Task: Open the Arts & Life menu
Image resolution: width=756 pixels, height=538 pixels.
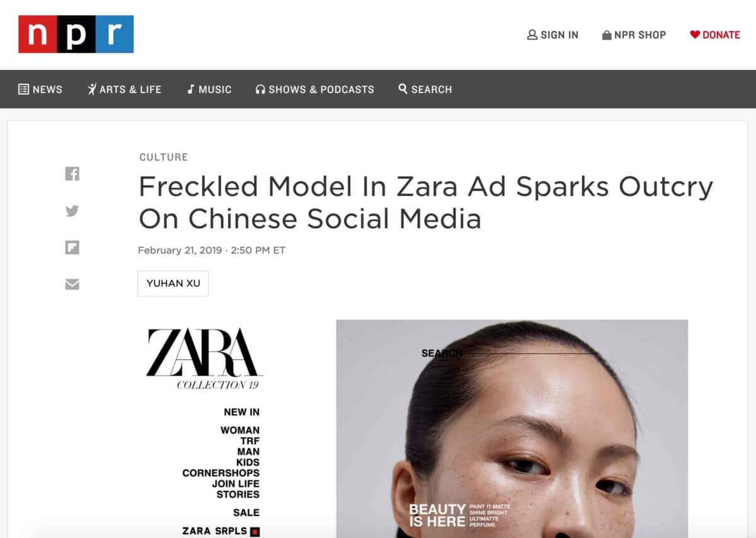Action: coord(124,89)
